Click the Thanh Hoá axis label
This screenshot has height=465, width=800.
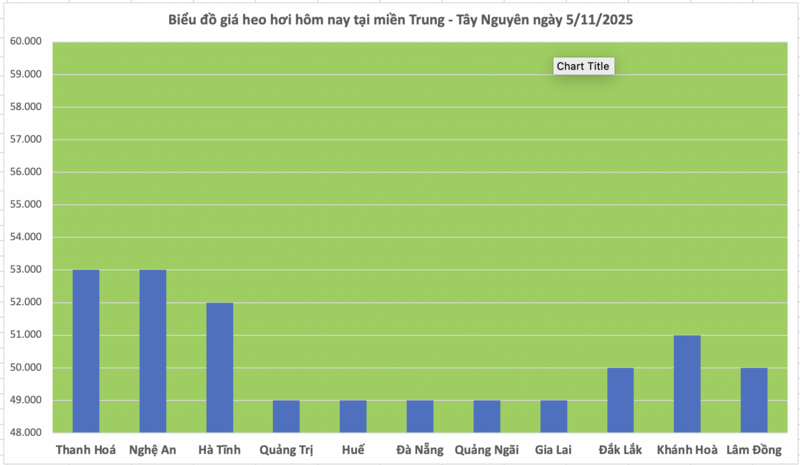86,450
